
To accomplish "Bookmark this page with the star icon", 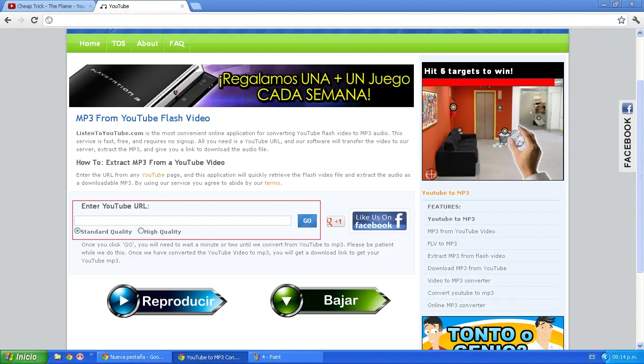I will 621,20.
